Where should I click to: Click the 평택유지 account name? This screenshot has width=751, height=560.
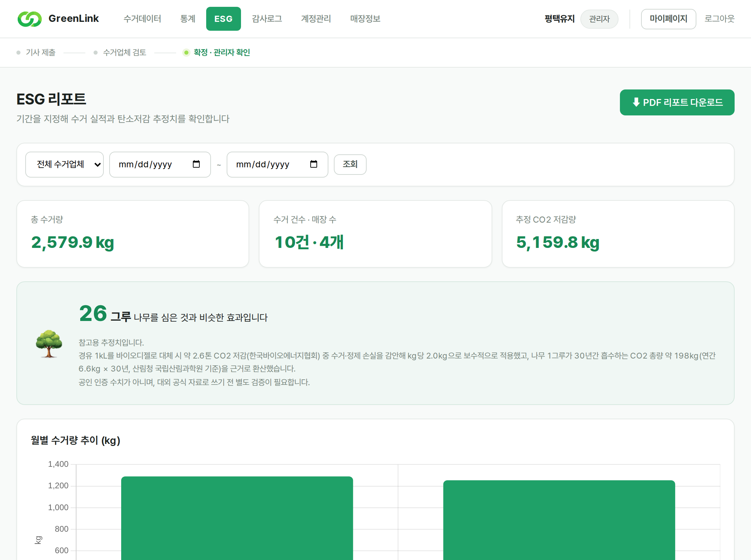(560, 19)
